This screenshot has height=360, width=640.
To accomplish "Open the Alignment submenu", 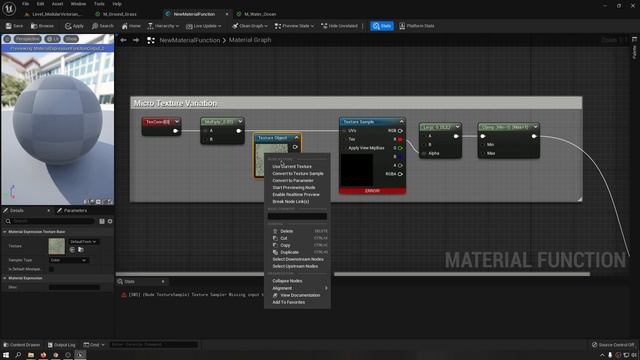I will [x=297, y=288].
